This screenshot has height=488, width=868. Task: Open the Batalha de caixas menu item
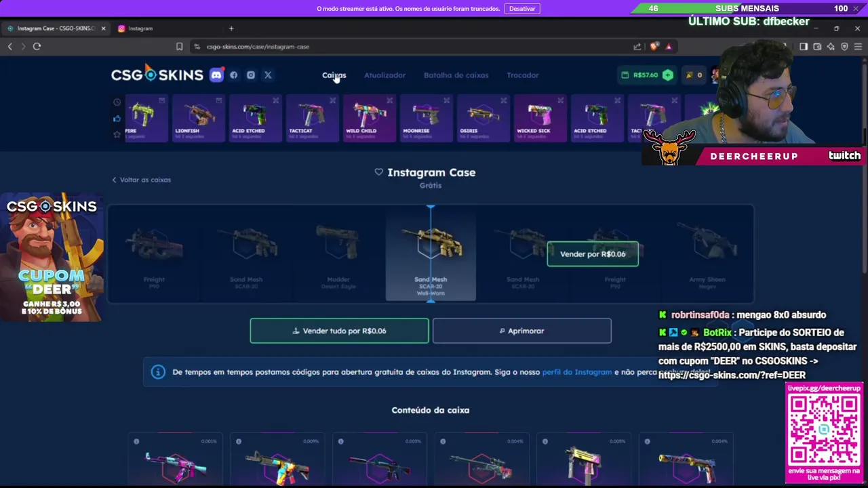(456, 75)
